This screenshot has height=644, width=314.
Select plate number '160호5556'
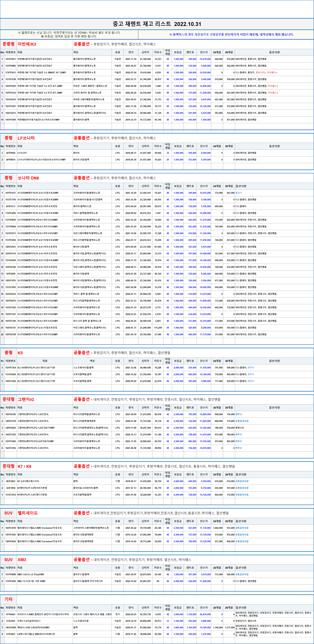tap(10, 448)
